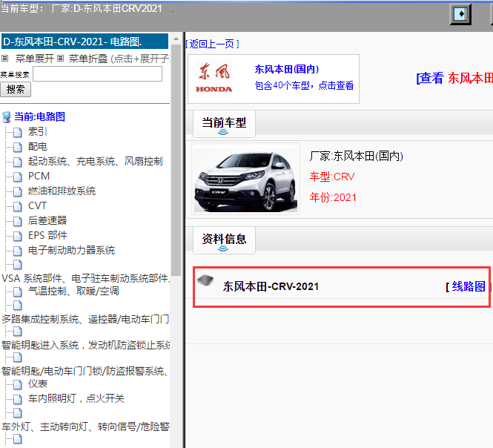Click the exit door icon in top bar
Viewport: 493px width, 448px height.
(x=460, y=14)
